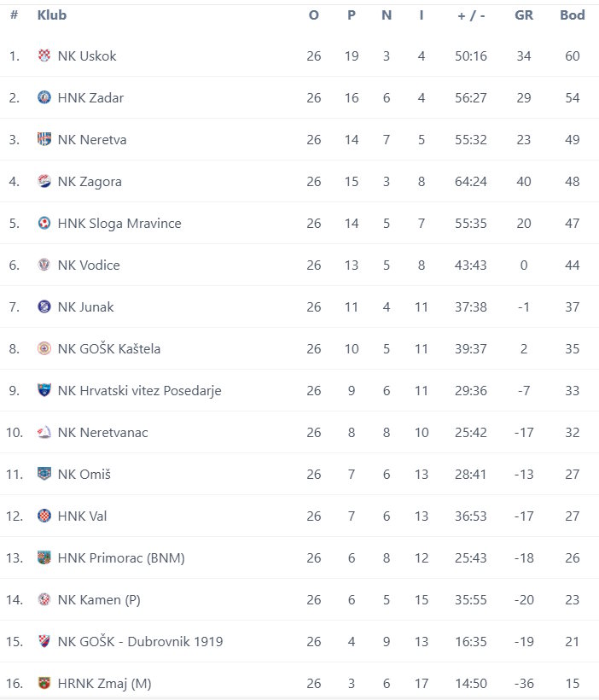Click the HNK Val checkered crest icon

point(44,516)
